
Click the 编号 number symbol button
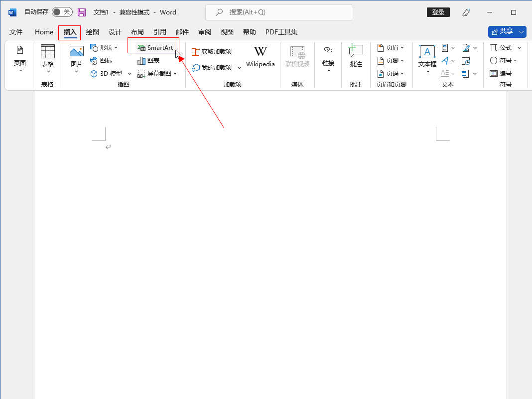501,74
